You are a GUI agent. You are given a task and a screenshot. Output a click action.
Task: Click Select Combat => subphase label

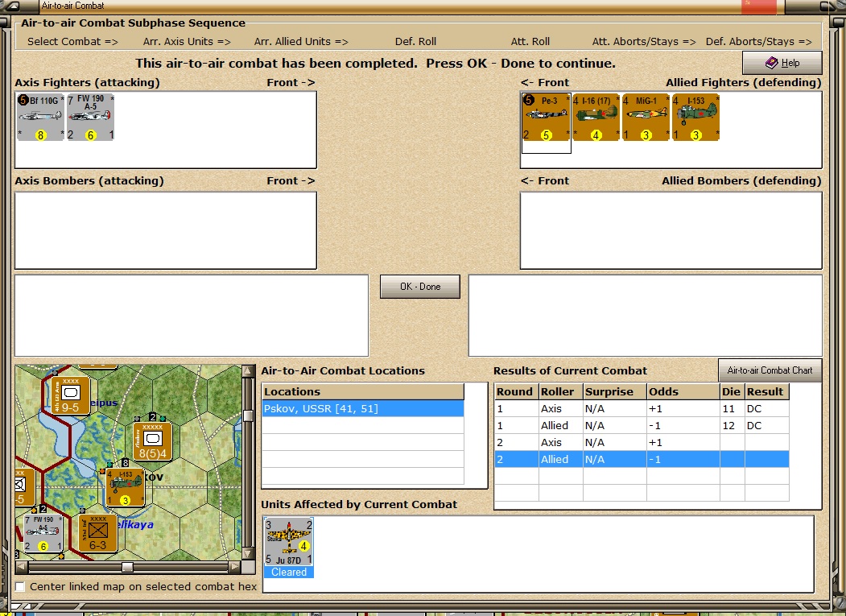(x=72, y=42)
